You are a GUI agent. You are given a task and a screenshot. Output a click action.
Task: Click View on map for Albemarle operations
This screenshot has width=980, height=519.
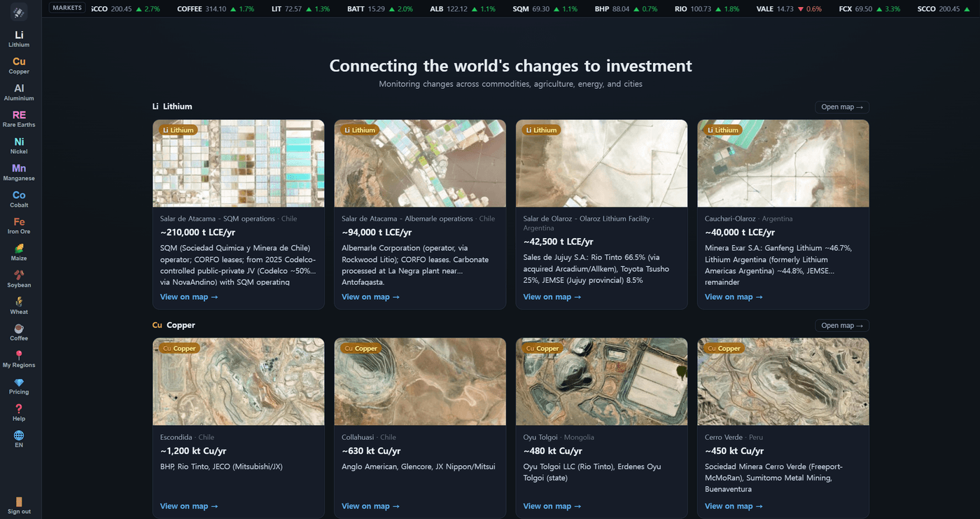pos(370,297)
